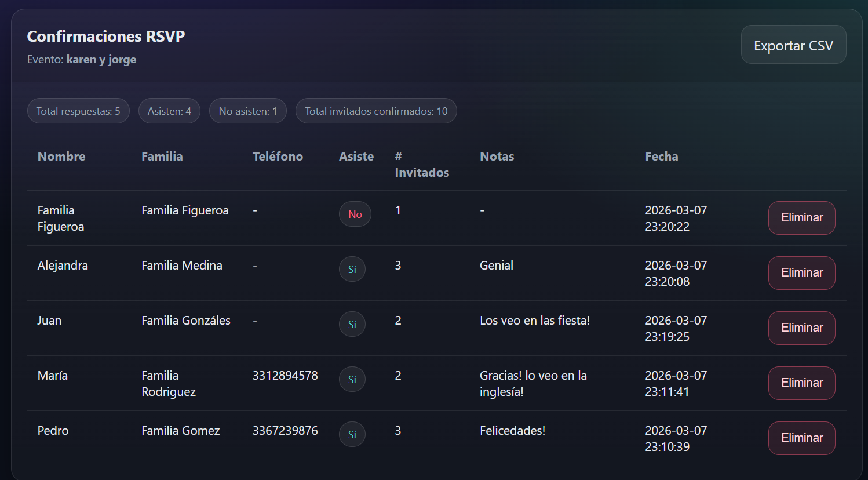Click the Asiste column header
868x480 pixels.
(356, 157)
